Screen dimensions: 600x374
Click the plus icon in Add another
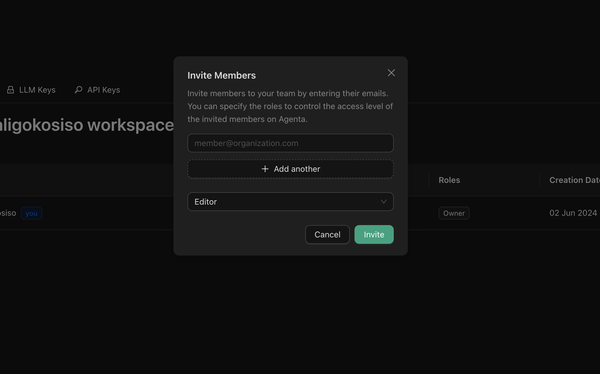pyautogui.click(x=265, y=169)
